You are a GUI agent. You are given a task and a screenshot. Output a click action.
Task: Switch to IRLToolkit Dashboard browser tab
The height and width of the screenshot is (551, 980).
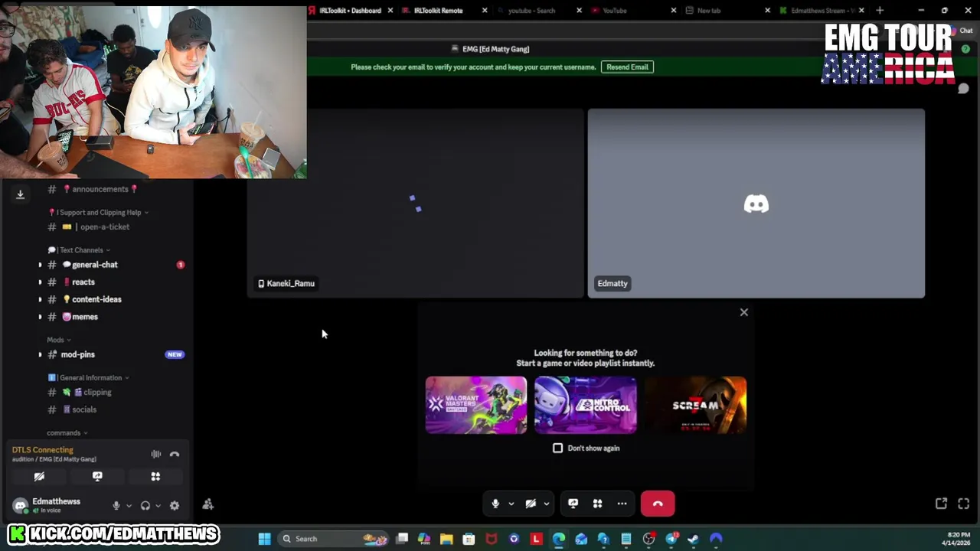coord(350,11)
